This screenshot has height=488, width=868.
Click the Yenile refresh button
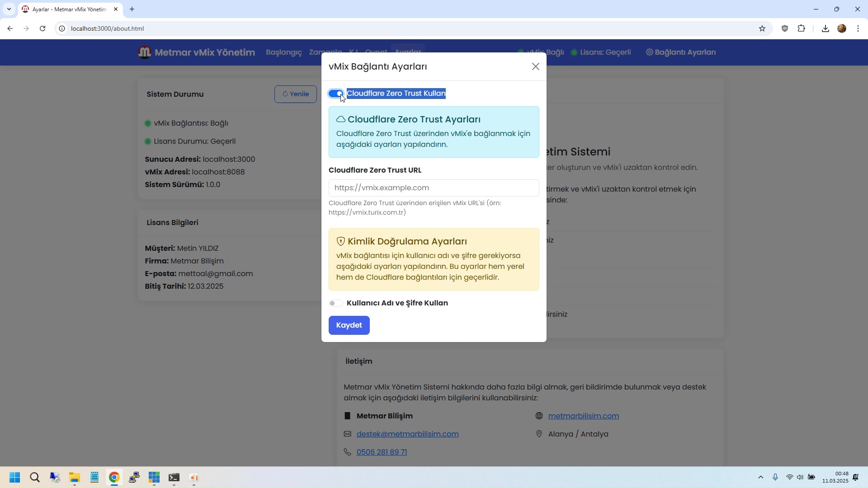(296, 94)
